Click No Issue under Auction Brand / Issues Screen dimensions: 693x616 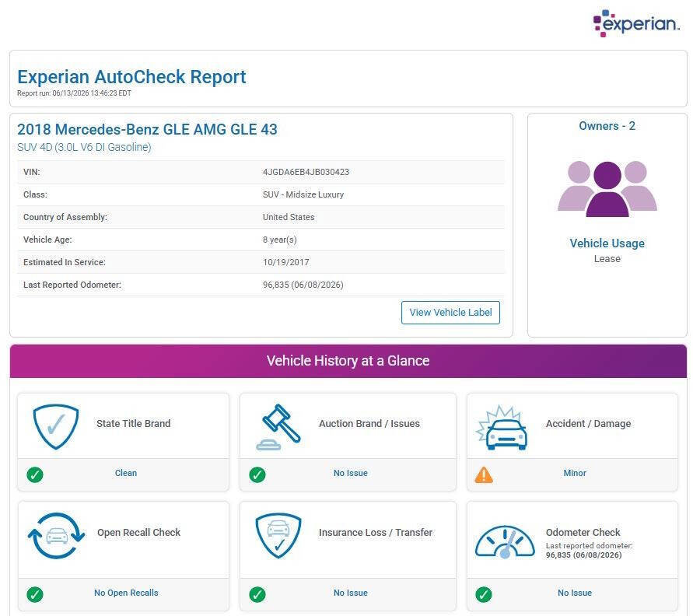351,473
